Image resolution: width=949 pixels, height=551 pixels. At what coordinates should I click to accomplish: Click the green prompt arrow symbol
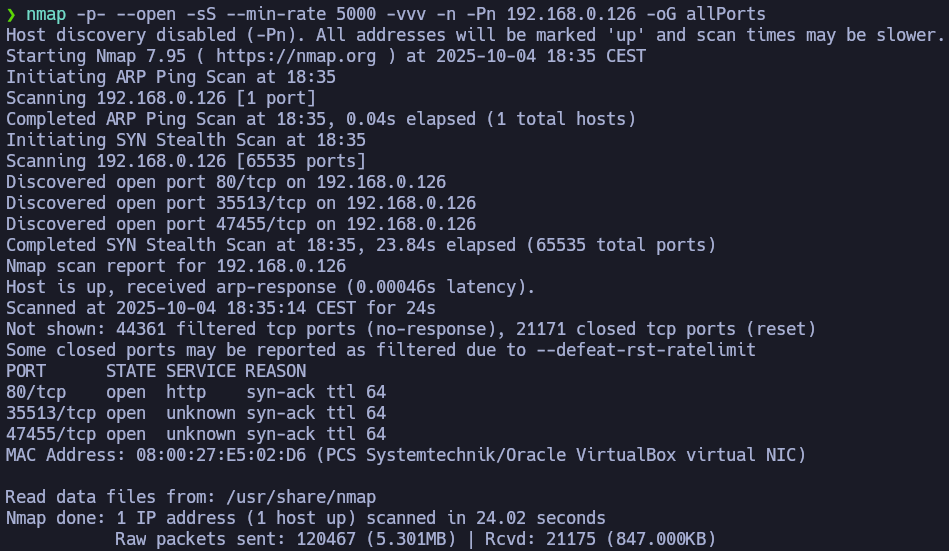[11, 14]
